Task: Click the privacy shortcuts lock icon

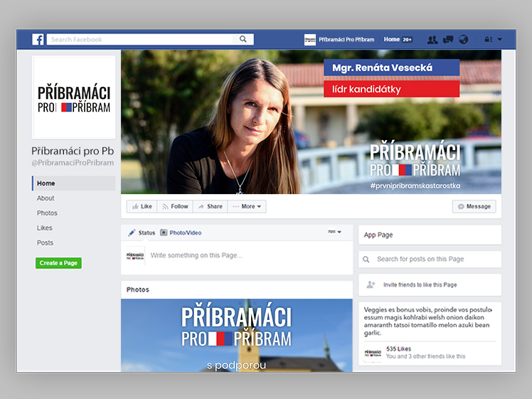Action: (x=488, y=39)
